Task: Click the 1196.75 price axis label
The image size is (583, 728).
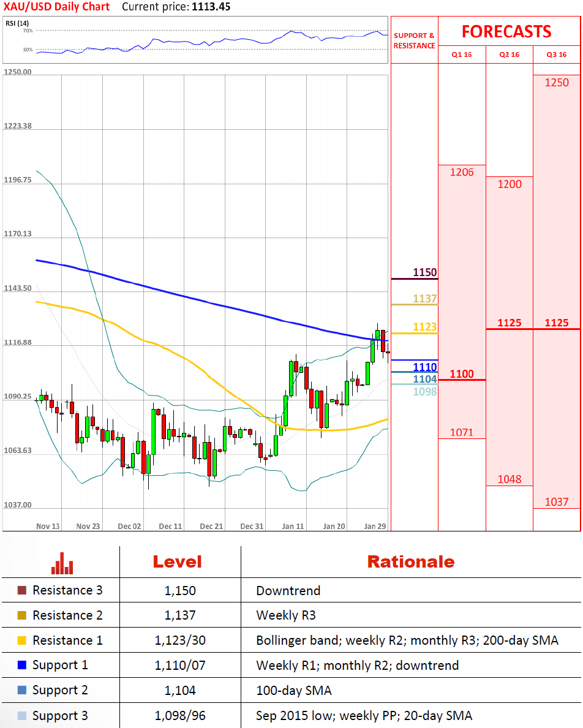Action: (x=18, y=179)
